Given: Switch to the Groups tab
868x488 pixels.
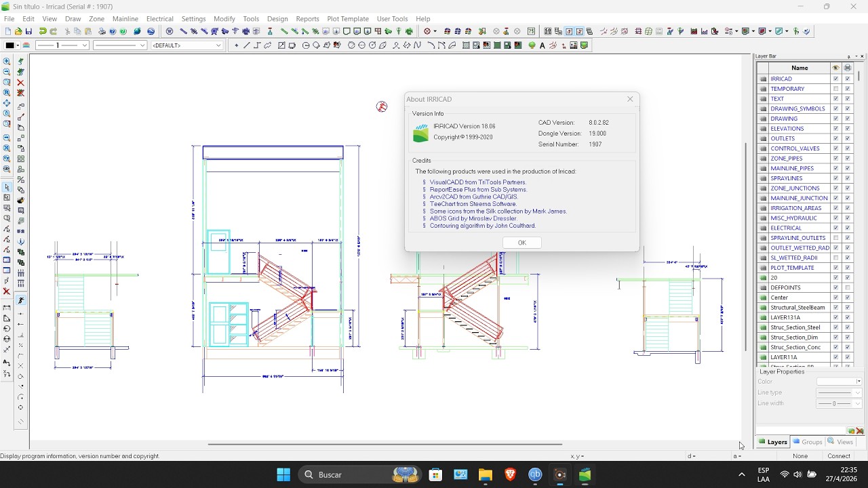Looking at the screenshot, I should point(807,442).
